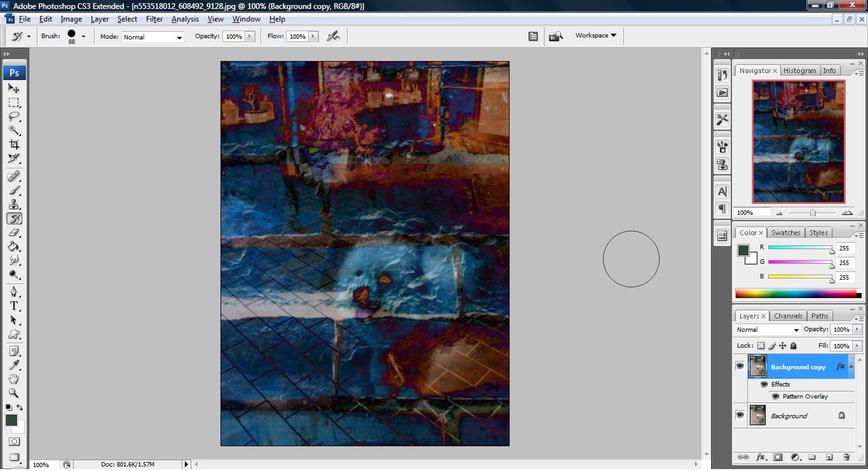Open the Filter menu
The width and height of the screenshot is (868, 471).
pyautogui.click(x=154, y=19)
